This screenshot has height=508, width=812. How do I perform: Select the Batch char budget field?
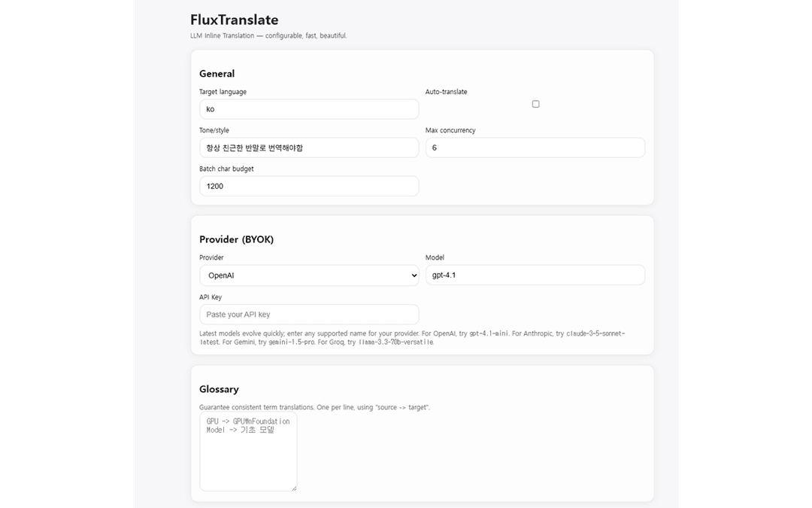click(309, 186)
